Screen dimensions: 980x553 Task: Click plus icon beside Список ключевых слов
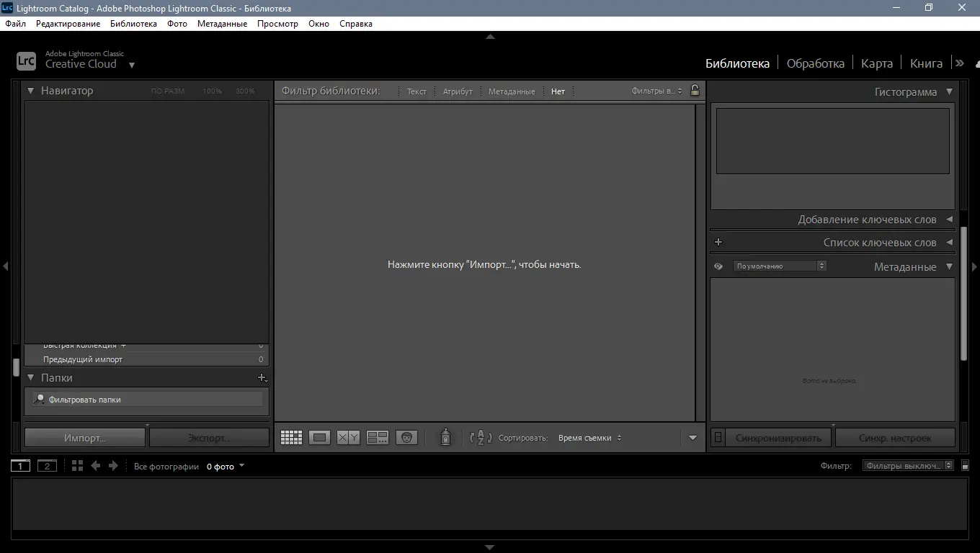(718, 243)
